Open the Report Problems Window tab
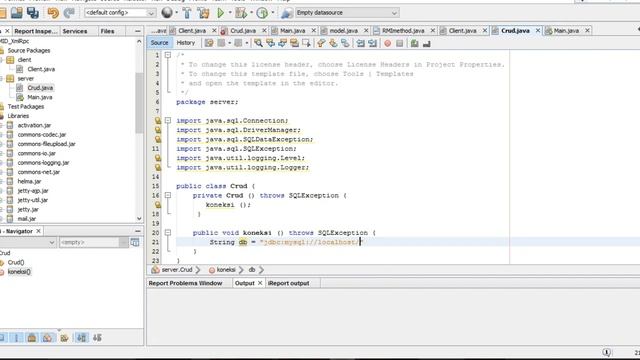This screenshot has width=640, height=360. tap(185, 283)
